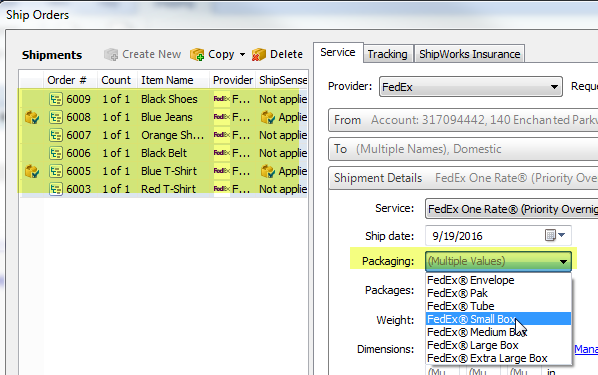Click FedEx logo in Blue T-Shirt row
598x375 pixels.
222,171
